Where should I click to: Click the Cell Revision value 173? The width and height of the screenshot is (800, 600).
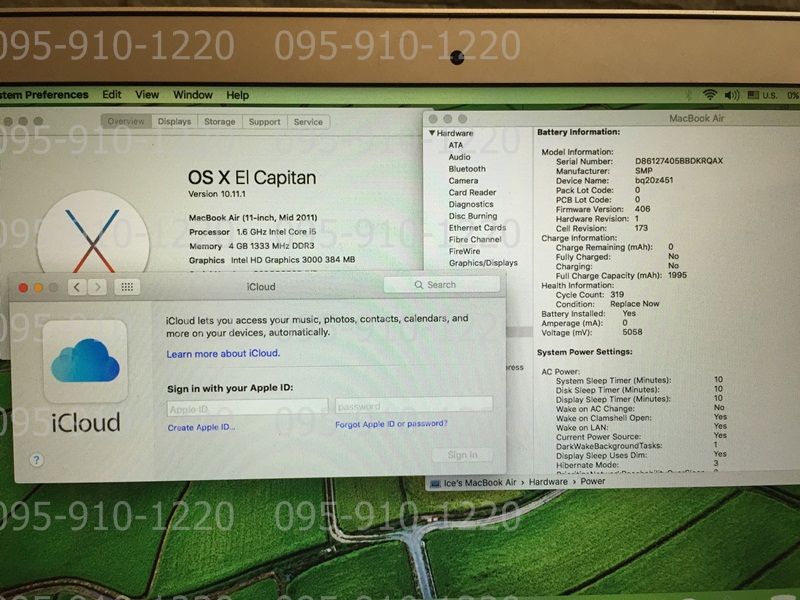point(641,228)
